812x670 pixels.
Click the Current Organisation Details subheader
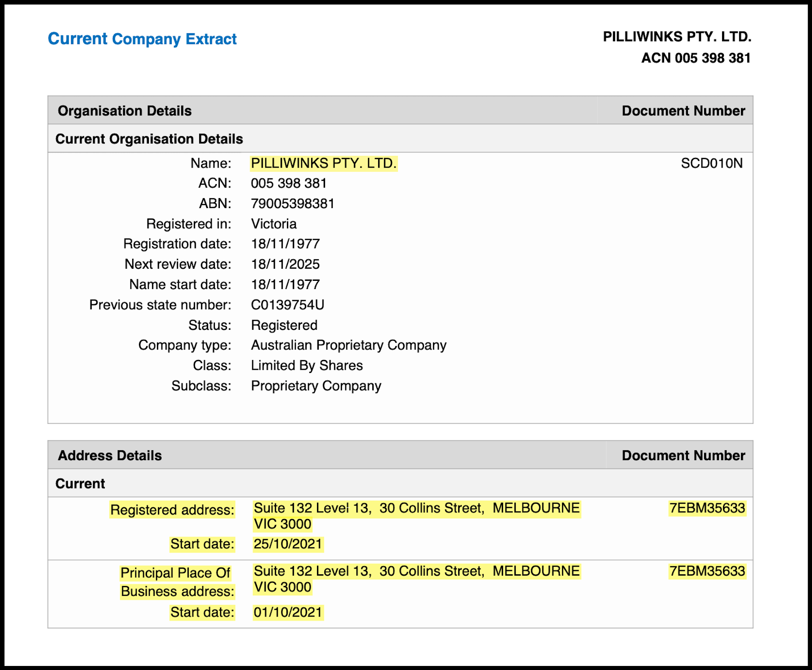(149, 139)
